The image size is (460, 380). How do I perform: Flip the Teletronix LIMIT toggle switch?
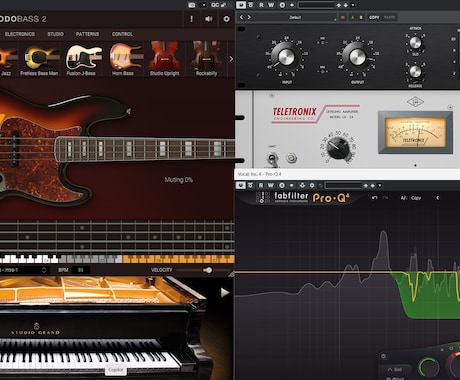tap(272, 158)
